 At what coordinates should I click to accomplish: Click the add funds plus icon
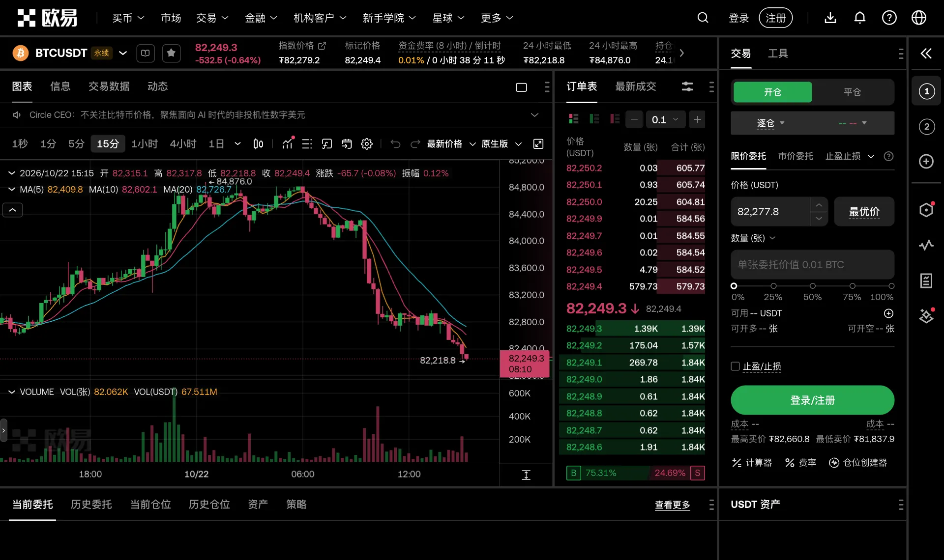coord(888,313)
